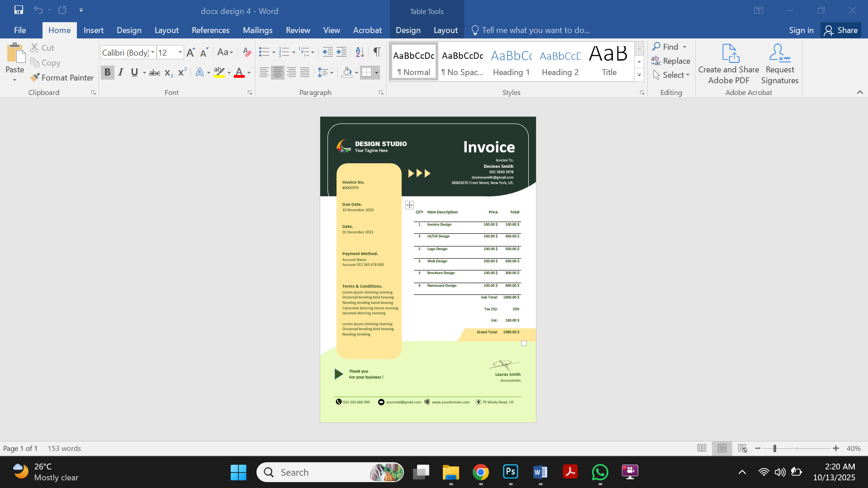Toggle Bold formatting
Screen dimensions: 868x488
[107, 72]
